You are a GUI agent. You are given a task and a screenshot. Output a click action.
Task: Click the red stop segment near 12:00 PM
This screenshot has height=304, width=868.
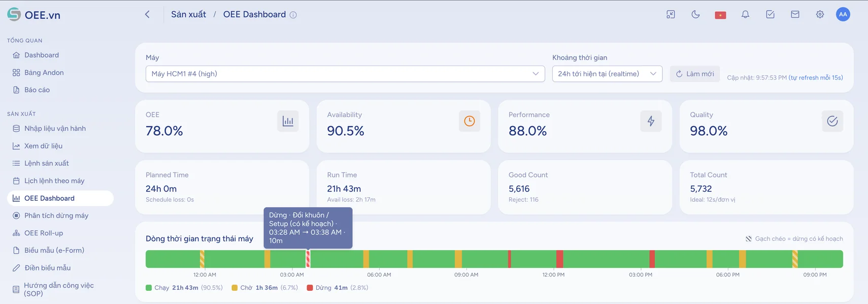click(559, 259)
